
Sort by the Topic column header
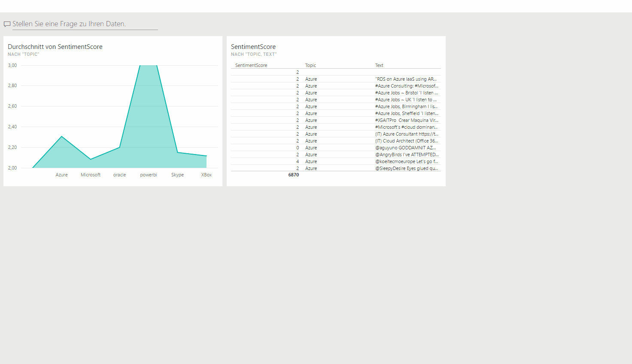(x=310, y=66)
